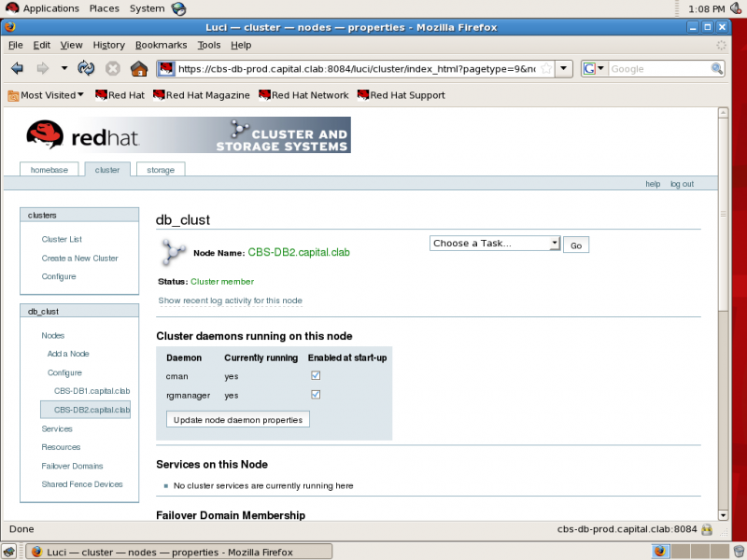The width and height of the screenshot is (747, 560).
Task: Click Configure under Nodes
Action: [64, 372]
